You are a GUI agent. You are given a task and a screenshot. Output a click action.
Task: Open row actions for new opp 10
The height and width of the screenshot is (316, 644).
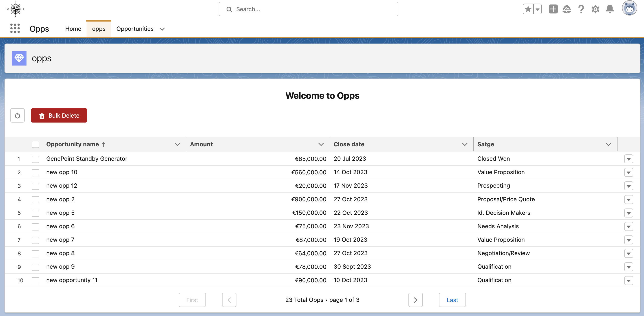[x=628, y=172]
